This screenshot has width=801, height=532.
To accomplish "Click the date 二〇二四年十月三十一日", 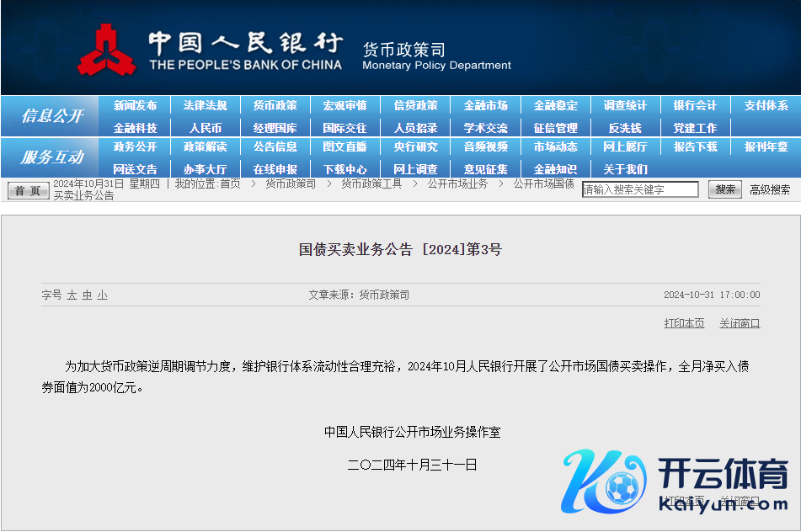I will tap(412, 465).
